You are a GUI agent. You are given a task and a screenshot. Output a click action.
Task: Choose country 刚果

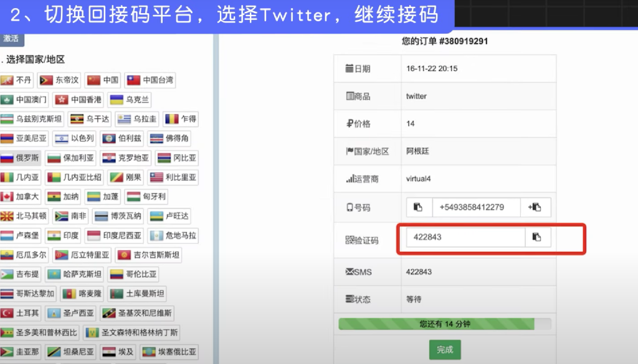coord(126,177)
